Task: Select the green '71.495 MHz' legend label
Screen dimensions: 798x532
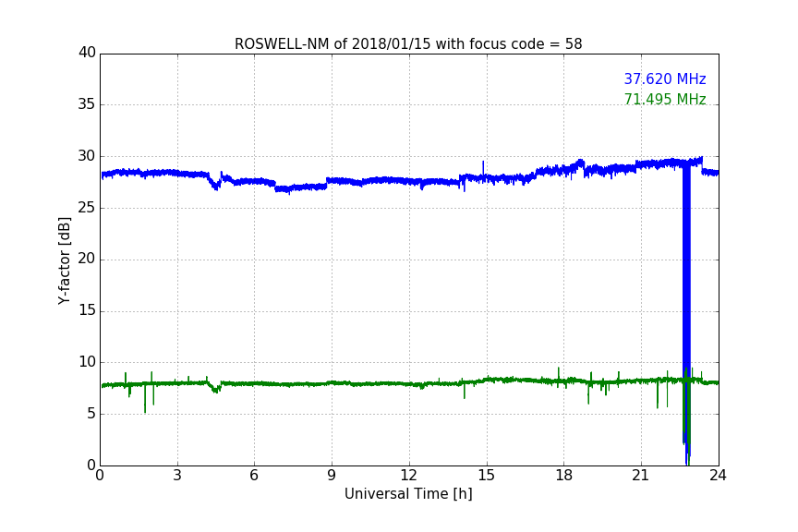Action: pyautogui.click(x=665, y=99)
